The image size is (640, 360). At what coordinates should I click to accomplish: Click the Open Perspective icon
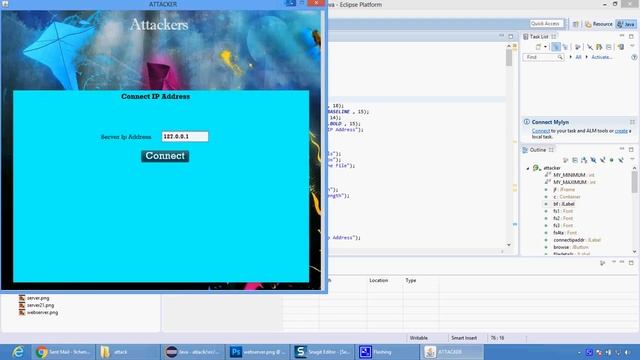(x=576, y=24)
